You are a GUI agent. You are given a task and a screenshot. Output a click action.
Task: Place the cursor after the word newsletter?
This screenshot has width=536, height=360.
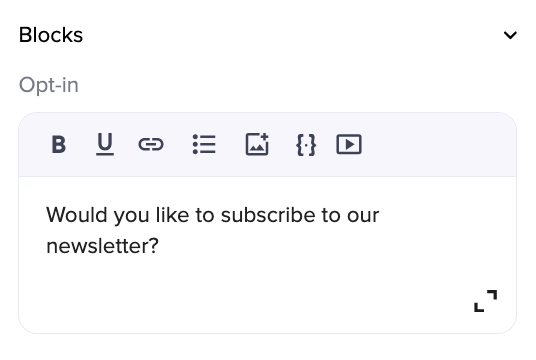[159, 246]
